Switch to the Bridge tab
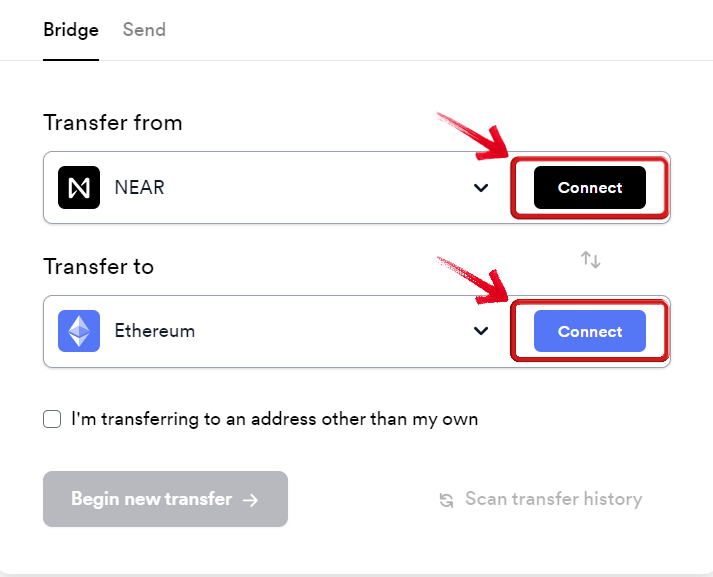This screenshot has height=577, width=713. (71, 30)
